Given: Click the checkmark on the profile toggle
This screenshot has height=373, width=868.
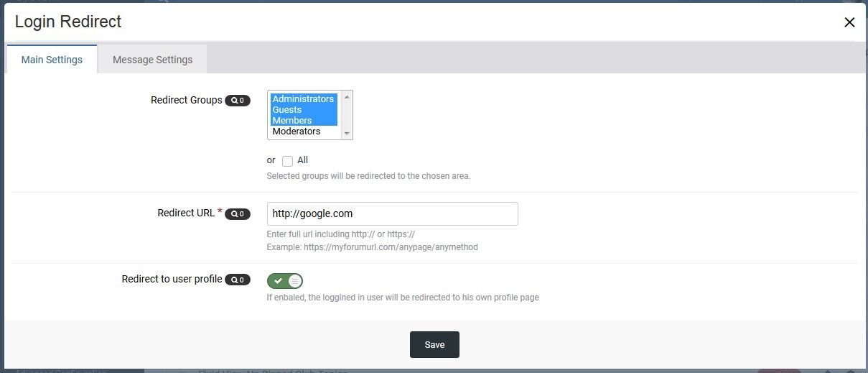Looking at the screenshot, I should tap(278, 281).
